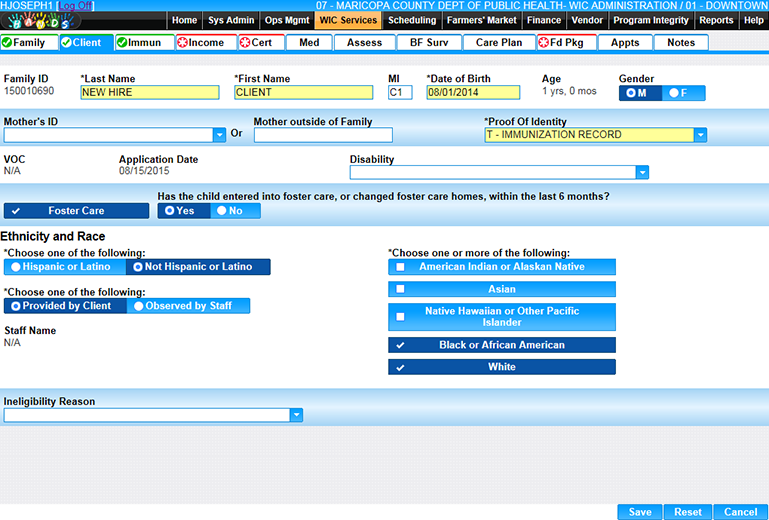Click the red error icon on Cert tab
Viewport: 769px width, 520px height.
coord(245,43)
